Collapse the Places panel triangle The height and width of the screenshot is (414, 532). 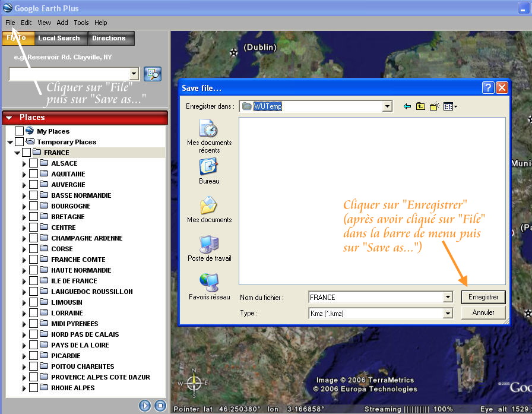[9, 118]
